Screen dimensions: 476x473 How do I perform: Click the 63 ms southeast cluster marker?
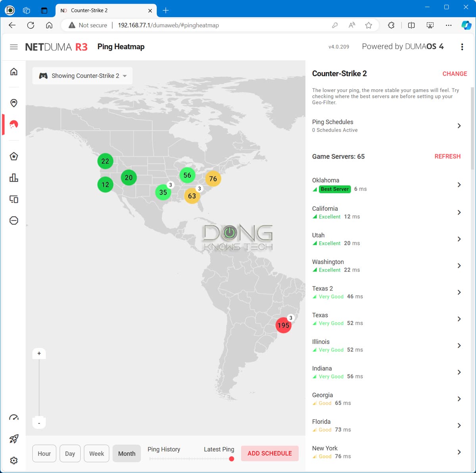(192, 196)
